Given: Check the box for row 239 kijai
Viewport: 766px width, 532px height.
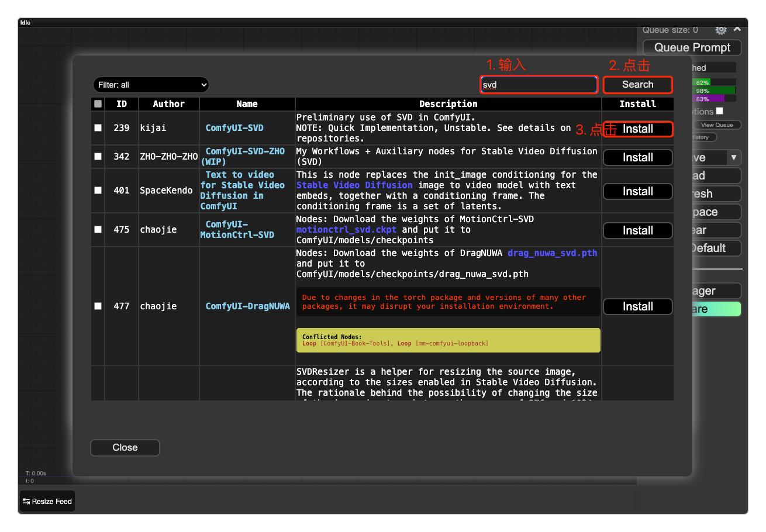Looking at the screenshot, I should (98, 127).
